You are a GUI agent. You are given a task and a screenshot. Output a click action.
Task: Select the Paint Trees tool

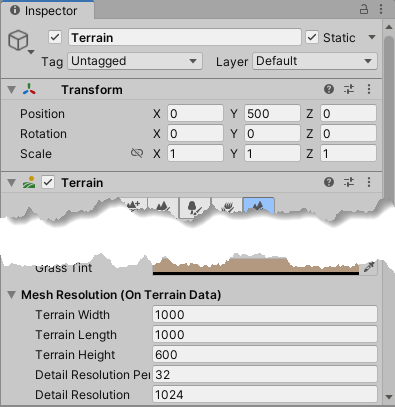195,208
